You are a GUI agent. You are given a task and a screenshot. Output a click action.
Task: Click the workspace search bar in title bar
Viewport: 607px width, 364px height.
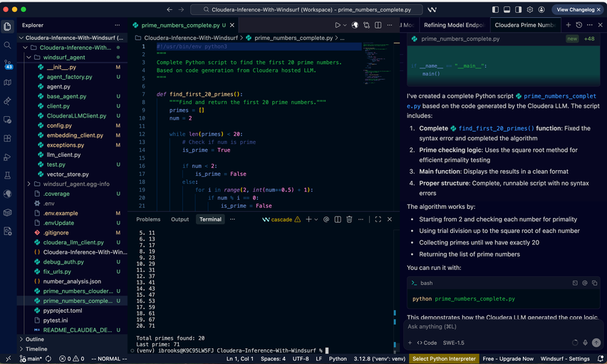tap(306, 10)
